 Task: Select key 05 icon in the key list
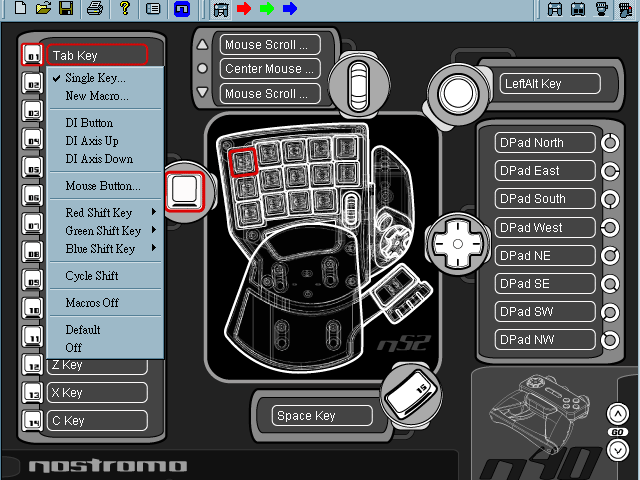(32, 168)
